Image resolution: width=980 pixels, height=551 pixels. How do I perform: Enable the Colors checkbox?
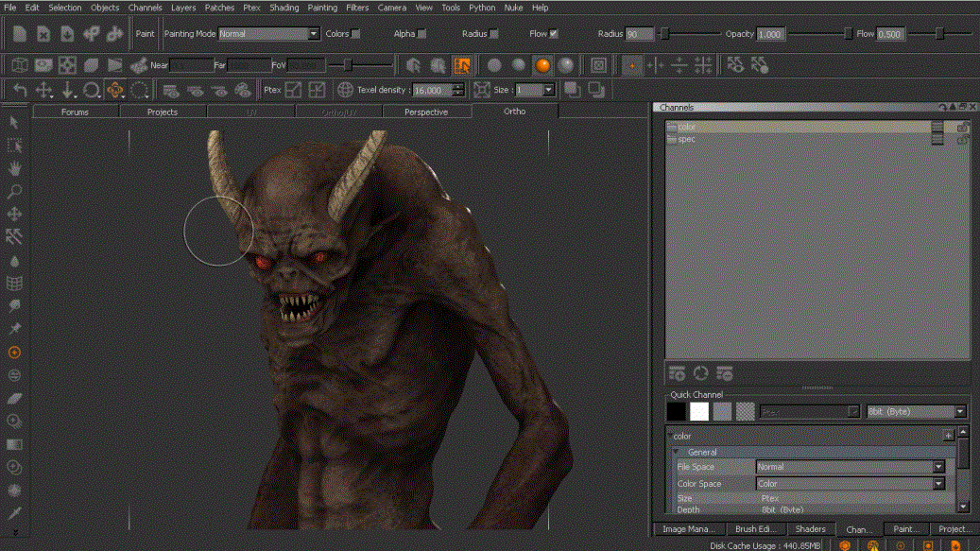(x=355, y=34)
